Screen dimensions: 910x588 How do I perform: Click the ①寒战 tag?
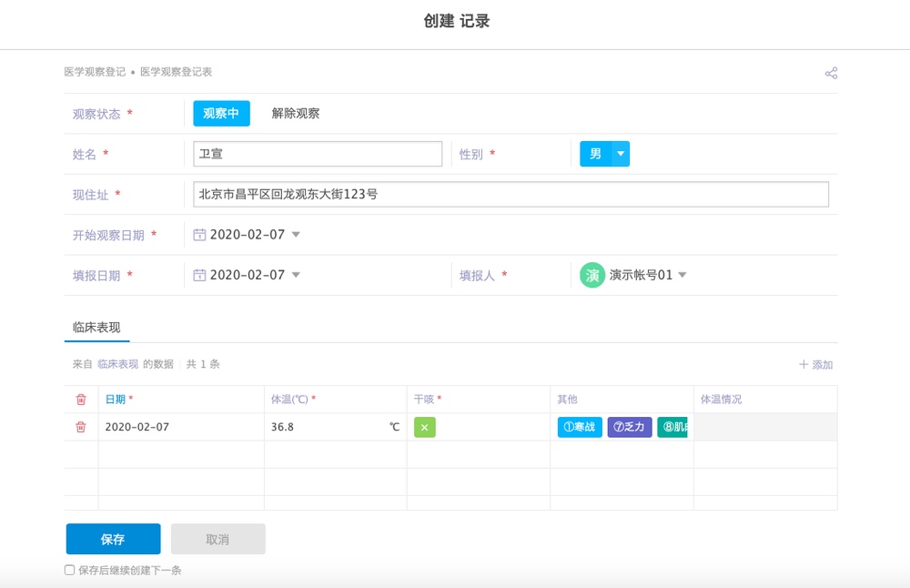(580, 427)
